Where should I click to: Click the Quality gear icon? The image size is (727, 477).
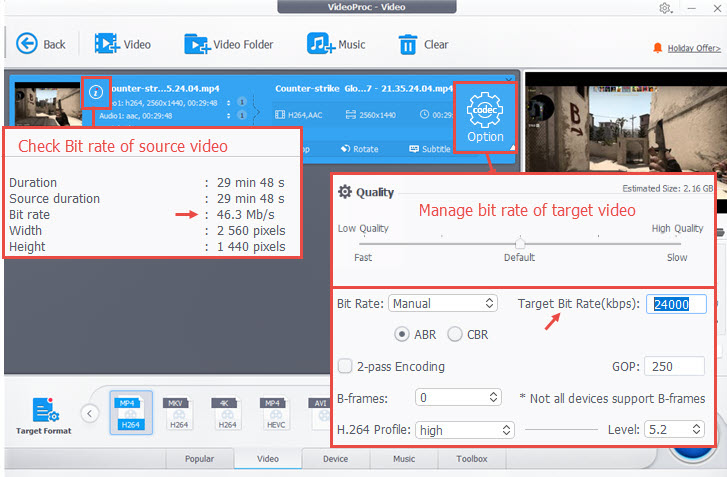pos(344,191)
